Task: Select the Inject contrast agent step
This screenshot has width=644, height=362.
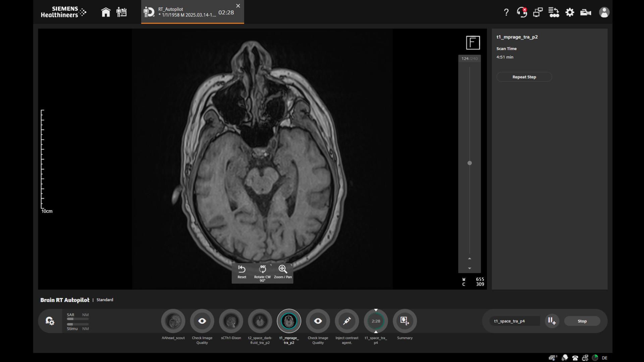Action: click(347, 321)
